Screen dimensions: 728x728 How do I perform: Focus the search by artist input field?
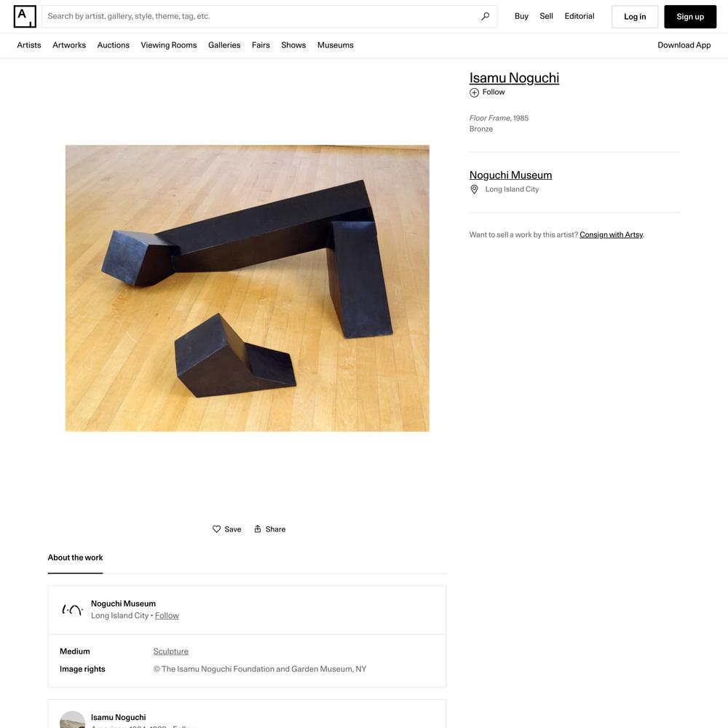[x=262, y=17]
